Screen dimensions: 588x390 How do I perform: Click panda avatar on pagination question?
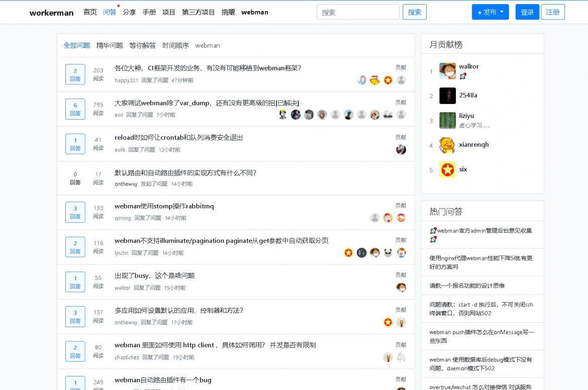point(388,253)
